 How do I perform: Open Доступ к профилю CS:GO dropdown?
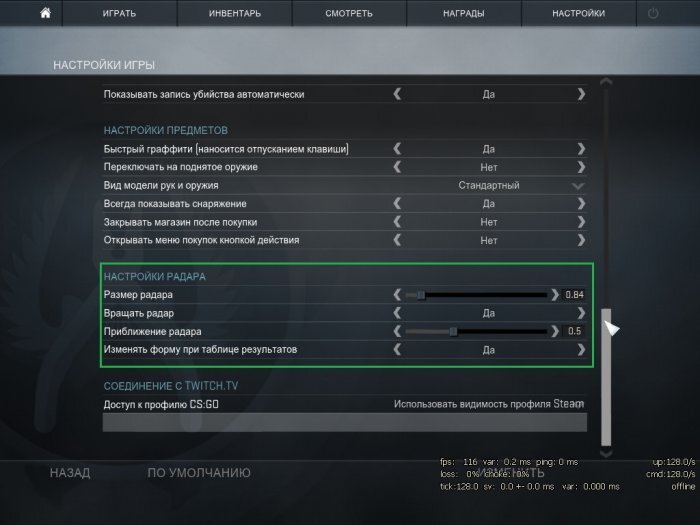click(489, 404)
